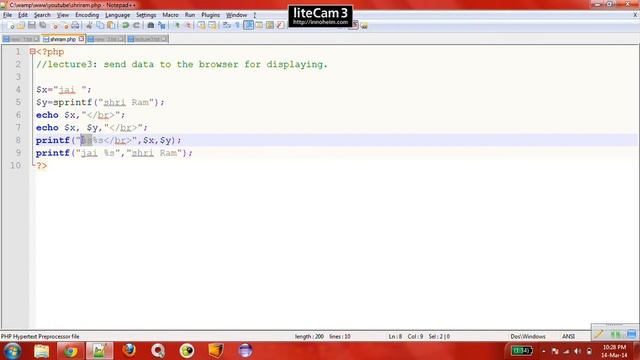The height and width of the screenshot is (360, 640).
Task: Click the sprintf text on line 5
Action: point(73,102)
